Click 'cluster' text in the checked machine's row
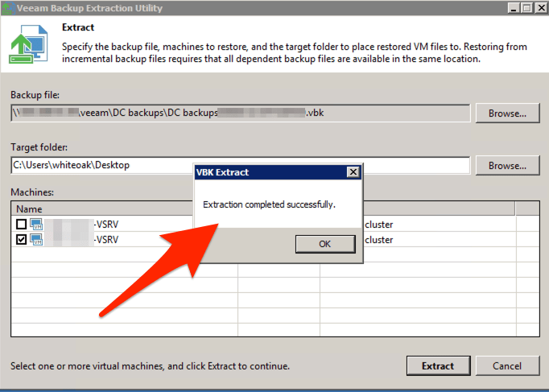This screenshot has width=549, height=392. pos(379,240)
